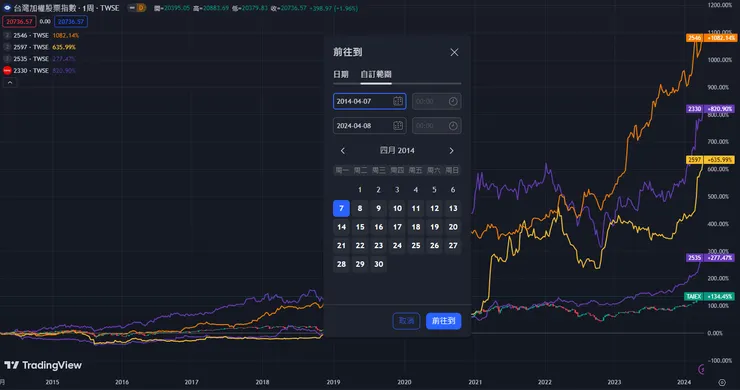Pick April 3 in the calendar
Image resolution: width=740 pixels, height=390 pixels.
point(397,190)
